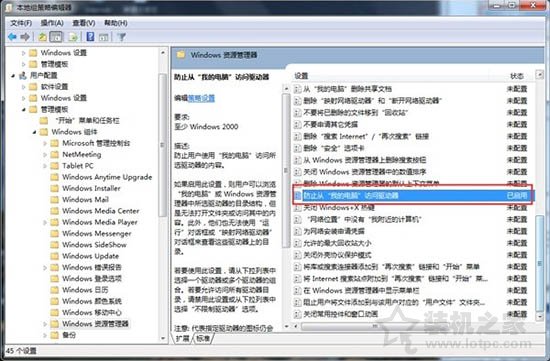Viewport: 550px width, 361px height.
Task: Select Windows 移动中心 in the tree
Action: point(92,312)
